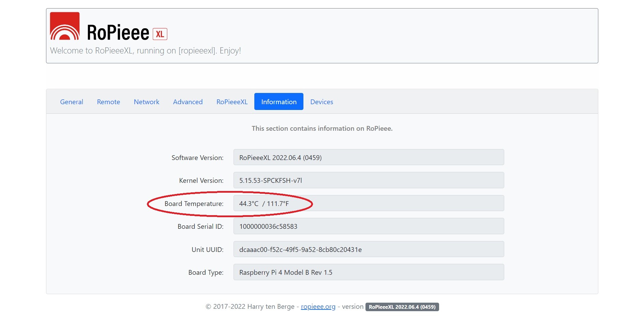Viewport: 644px width, 319px height.
Task: Click the red RoPieee logo icon
Action: (65, 26)
